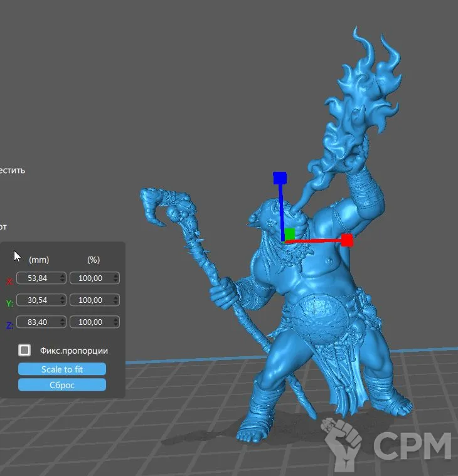Focus the Z size field showing 83,40
This screenshot has width=458, height=476.
[37, 322]
